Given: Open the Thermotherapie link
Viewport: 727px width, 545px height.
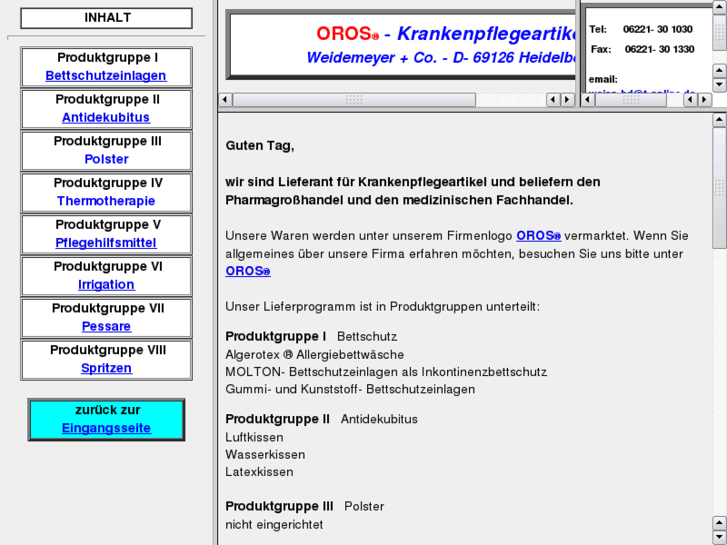Looking at the screenshot, I should (x=106, y=201).
